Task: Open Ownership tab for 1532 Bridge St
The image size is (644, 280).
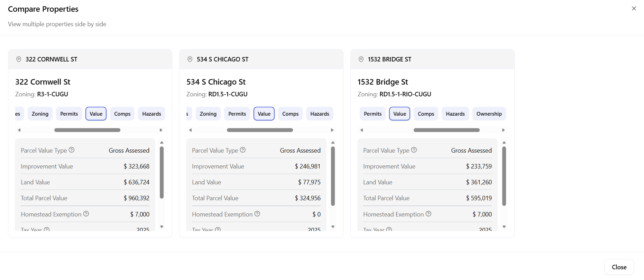Action: pos(489,114)
